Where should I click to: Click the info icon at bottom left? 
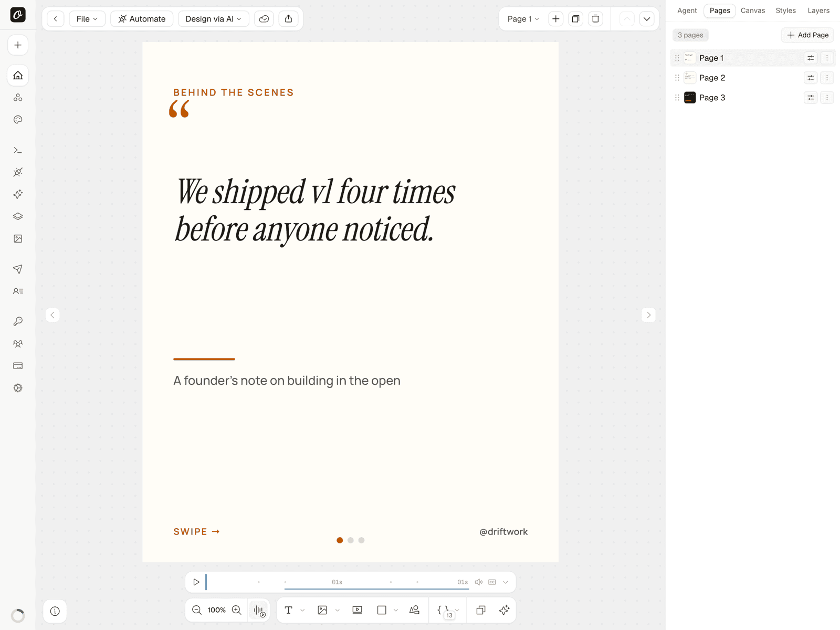(x=55, y=611)
